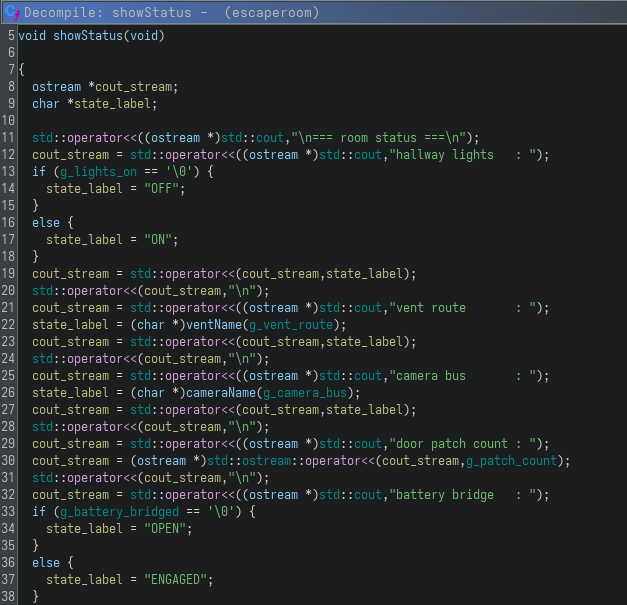Click the "OPEN" string on line 34
Image resolution: width=627 pixels, height=605 pixels.
(165, 529)
